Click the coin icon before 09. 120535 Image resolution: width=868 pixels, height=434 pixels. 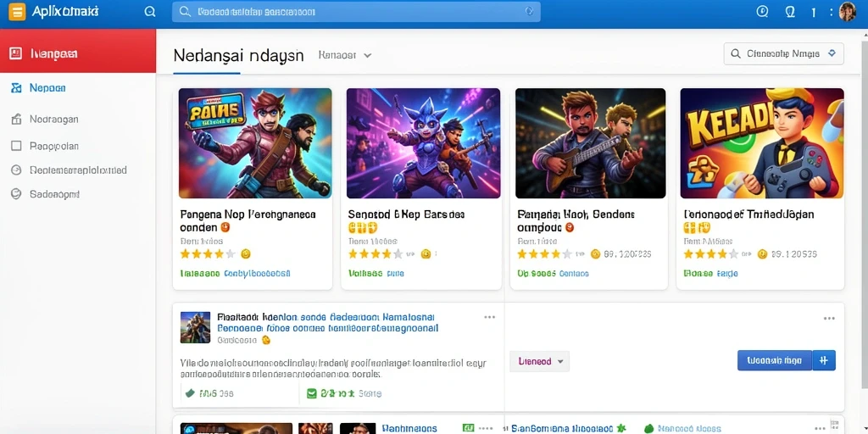pos(762,254)
